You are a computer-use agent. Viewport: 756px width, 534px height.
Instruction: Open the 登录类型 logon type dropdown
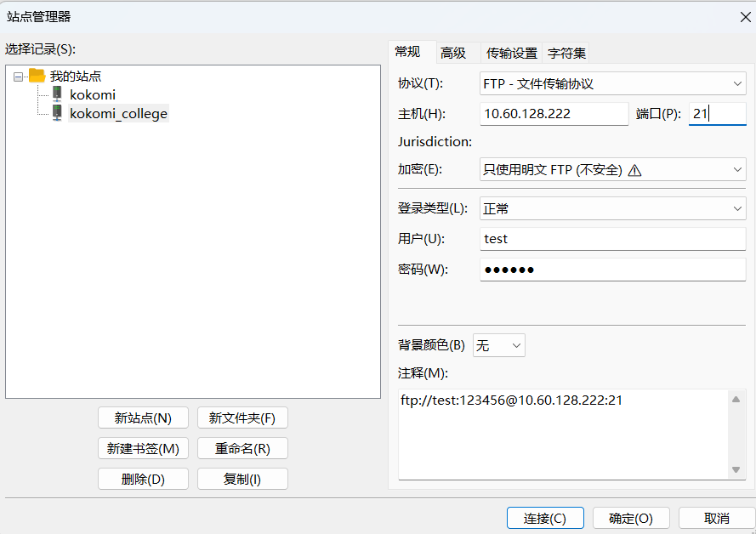(x=736, y=208)
